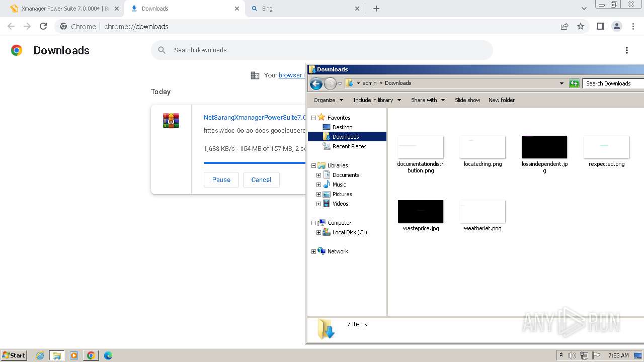Open Downloads page three-dot more actions
Viewport: 644px width, 362px height.
627,50
